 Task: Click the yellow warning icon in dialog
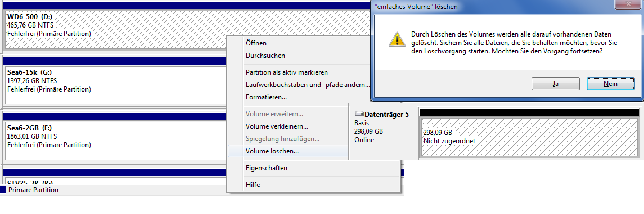click(397, 40)
